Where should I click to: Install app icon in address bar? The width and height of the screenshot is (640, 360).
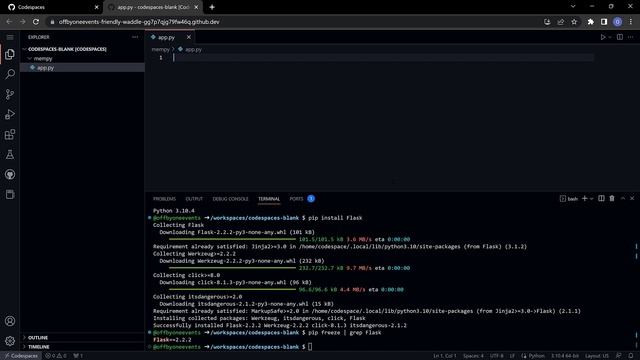coord(547,22)
